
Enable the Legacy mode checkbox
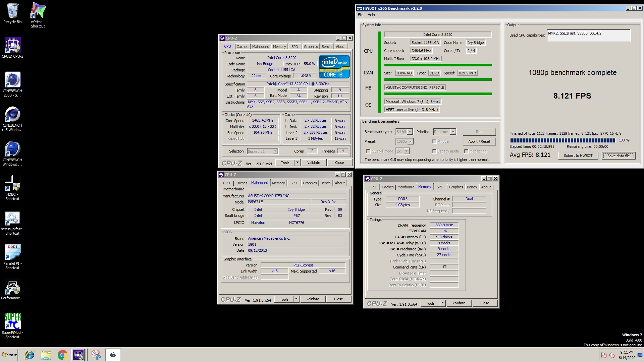(434, 151)
